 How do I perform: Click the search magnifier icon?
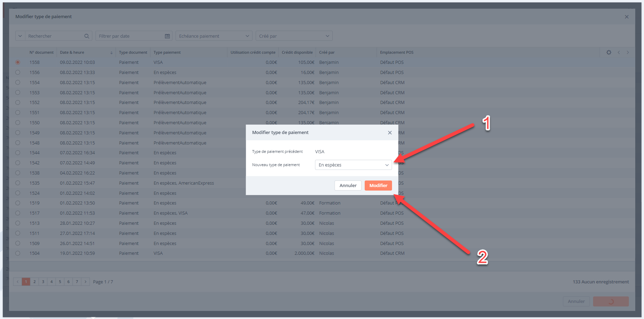tap(87, 36)
